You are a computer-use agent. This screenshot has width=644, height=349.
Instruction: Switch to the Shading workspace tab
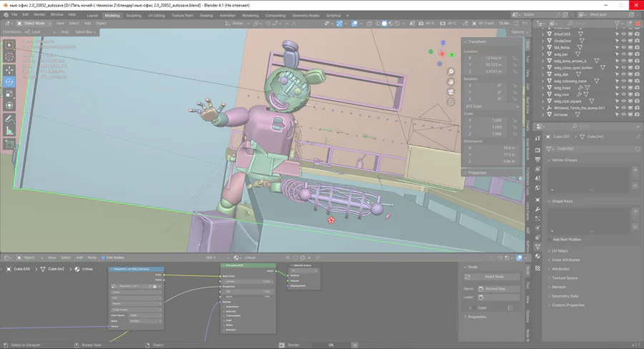tap(206, 16)
